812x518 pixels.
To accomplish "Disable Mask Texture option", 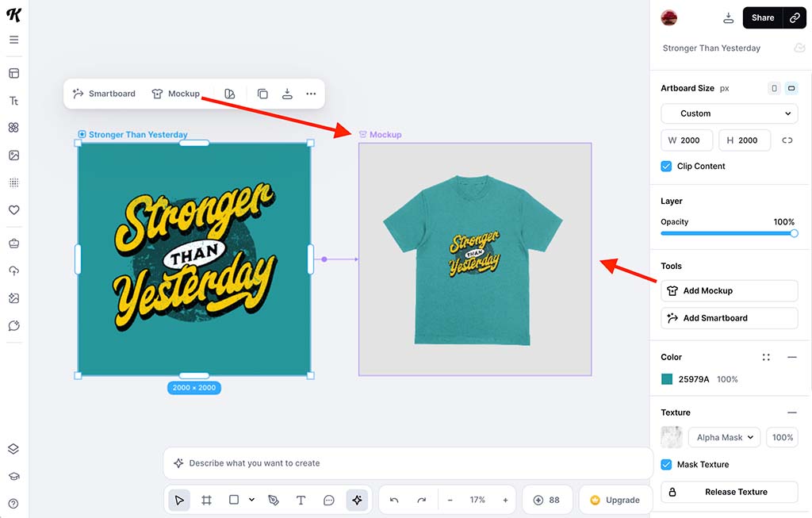I will pyautogui.click(x=666, y=464).
